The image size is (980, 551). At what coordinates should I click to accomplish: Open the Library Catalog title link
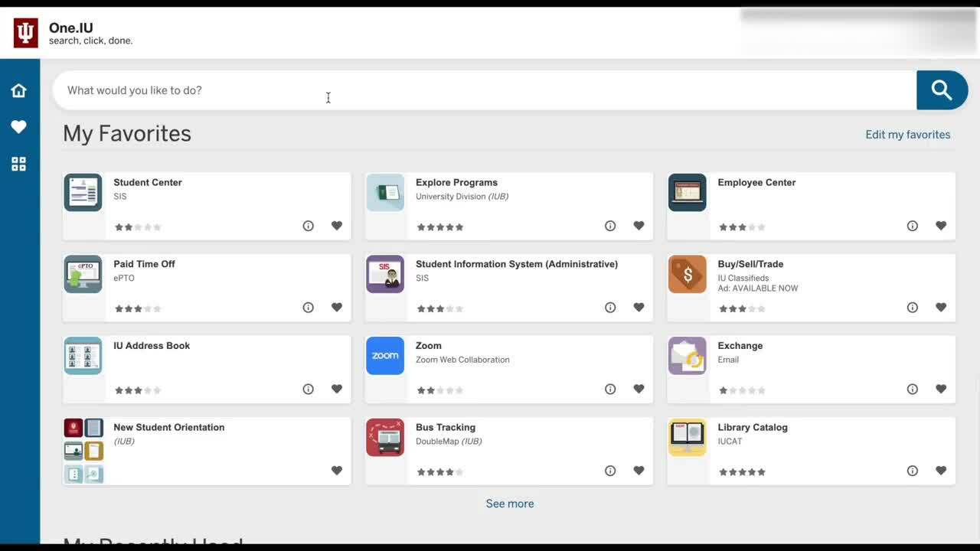(x=753, y=427)
